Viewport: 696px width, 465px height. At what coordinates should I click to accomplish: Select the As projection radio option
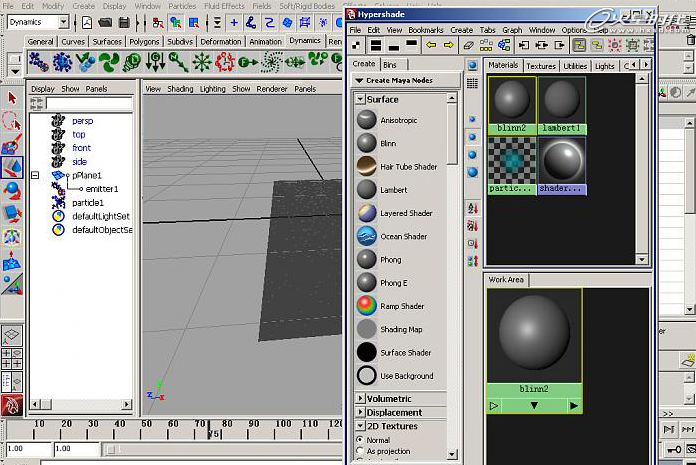click(360, 450)
